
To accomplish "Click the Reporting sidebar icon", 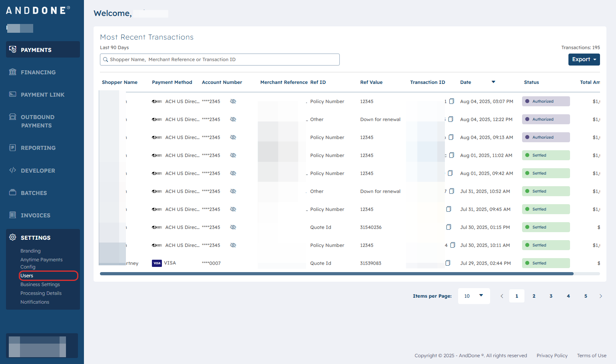I will click(x=13, y=147).
